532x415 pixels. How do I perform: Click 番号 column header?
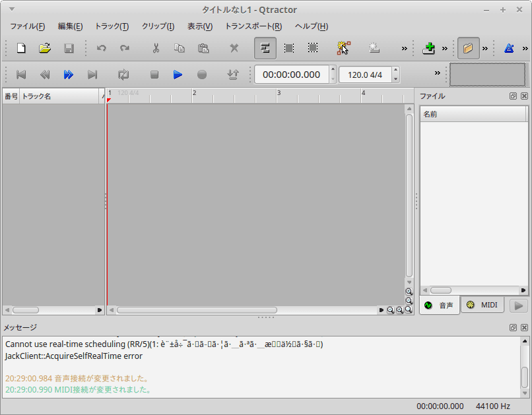11,96
